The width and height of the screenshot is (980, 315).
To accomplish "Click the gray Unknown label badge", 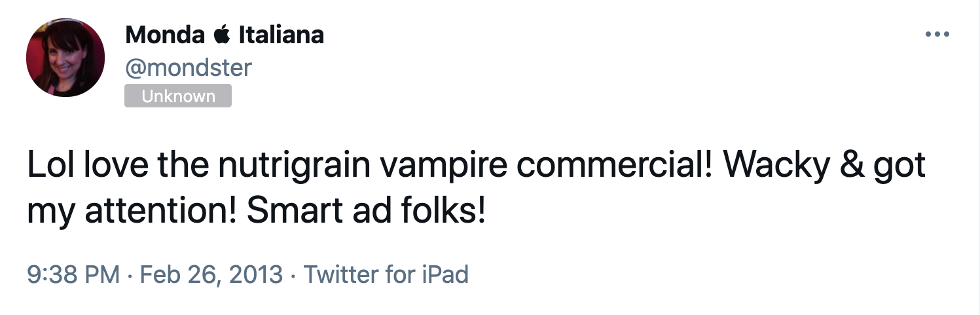I will (178, 96).
